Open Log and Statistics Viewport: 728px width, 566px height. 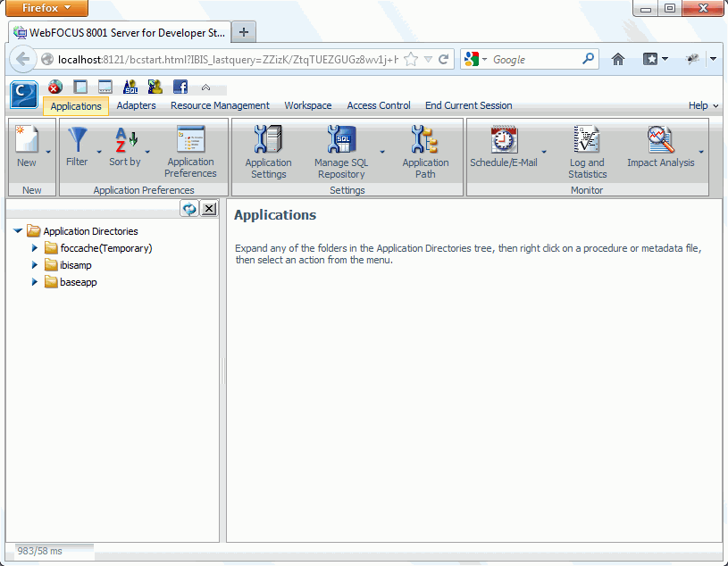(588, 152)
